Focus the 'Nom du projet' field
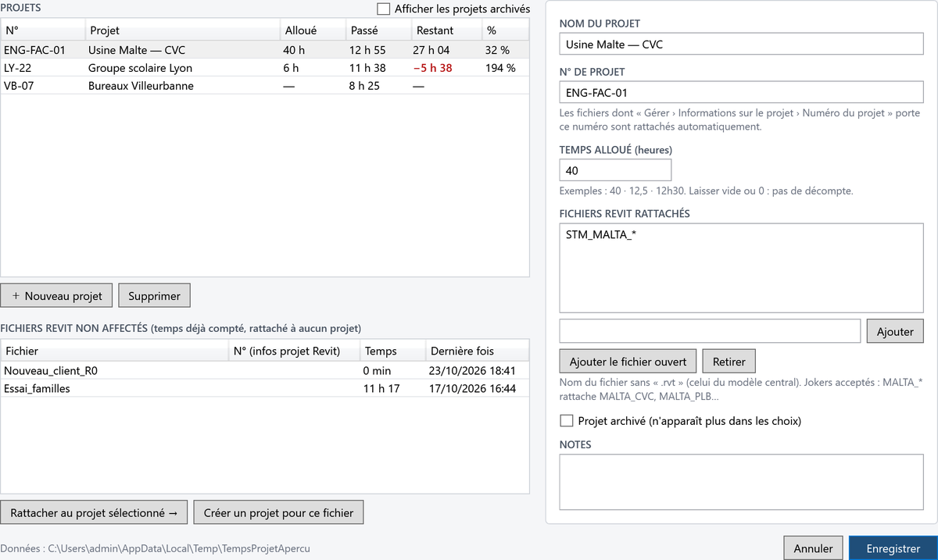 point(742,45)
